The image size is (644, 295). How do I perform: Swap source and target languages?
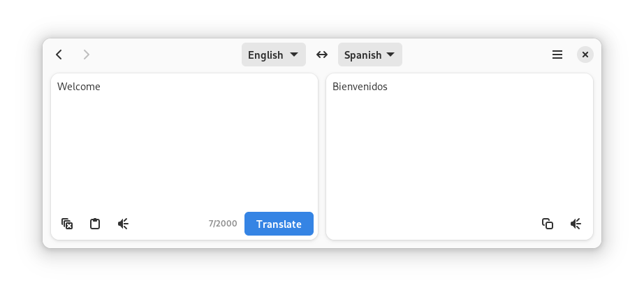click(x=322, y=55)
